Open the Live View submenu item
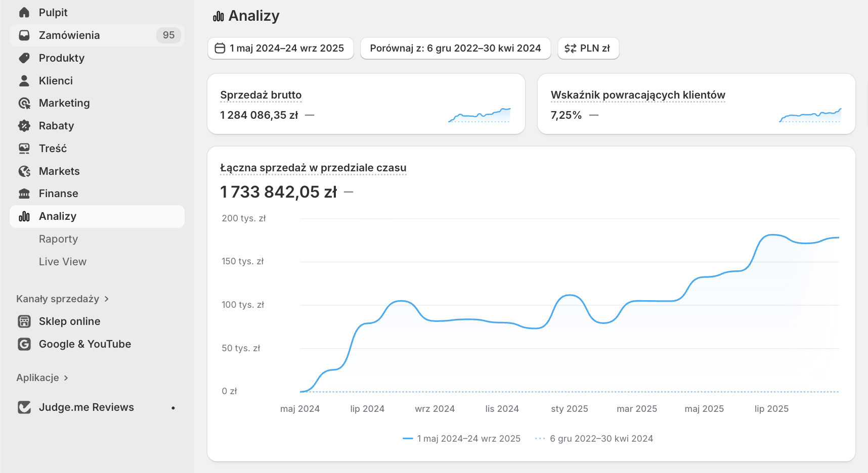 point(97,262)
